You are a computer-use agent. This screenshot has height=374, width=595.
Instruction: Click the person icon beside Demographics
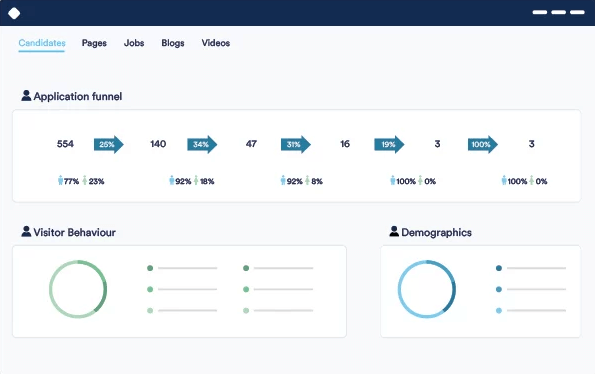394,231
